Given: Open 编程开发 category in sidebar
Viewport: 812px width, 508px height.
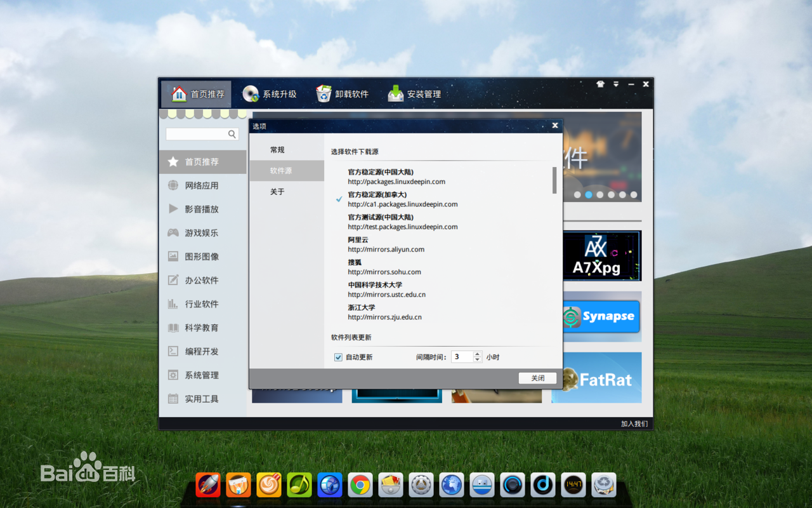Looking at the screenshot, I should (x=202, y=351).
